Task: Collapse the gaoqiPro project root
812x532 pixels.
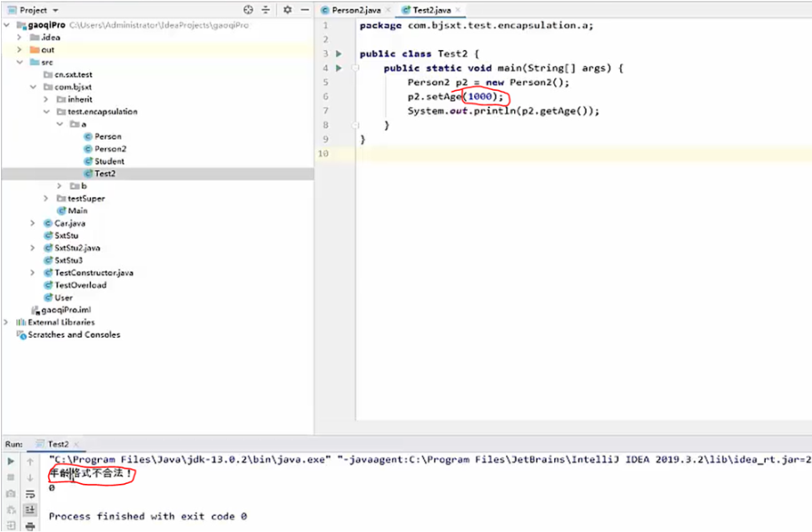Action: coord(6,25)
